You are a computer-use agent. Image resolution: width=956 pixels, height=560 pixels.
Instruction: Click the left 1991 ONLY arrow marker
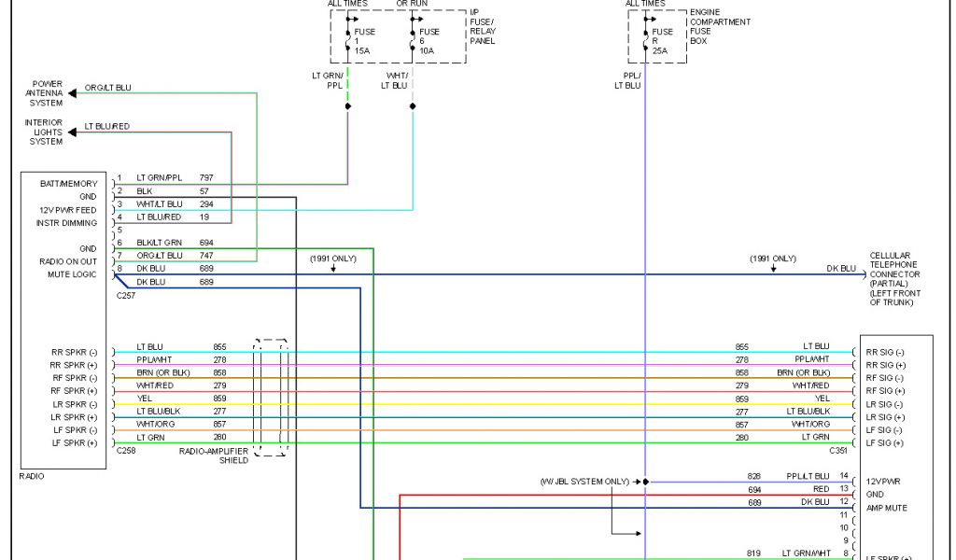pyautogui.click(x=333, y=268)
